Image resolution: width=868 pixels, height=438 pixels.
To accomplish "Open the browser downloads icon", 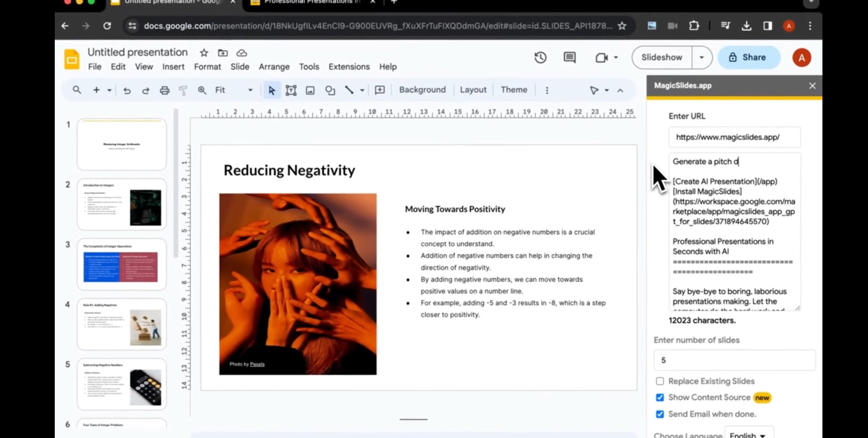I will 746,26.
